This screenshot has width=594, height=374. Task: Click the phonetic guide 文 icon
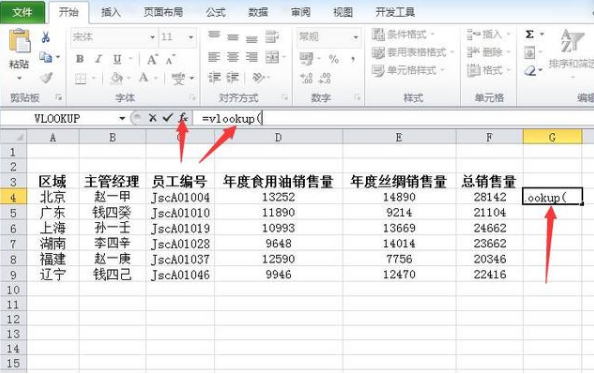pos(178,78)
